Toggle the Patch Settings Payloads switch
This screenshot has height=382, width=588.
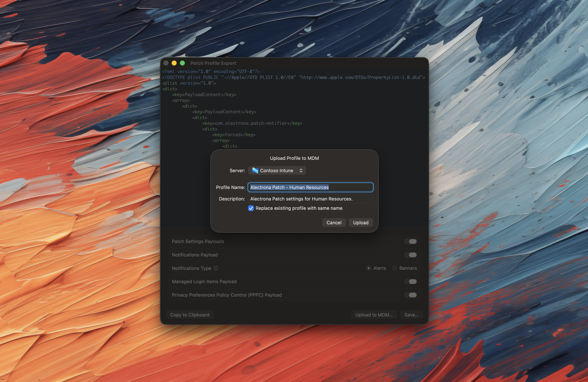pyautogui.click(x=411, y=242)
